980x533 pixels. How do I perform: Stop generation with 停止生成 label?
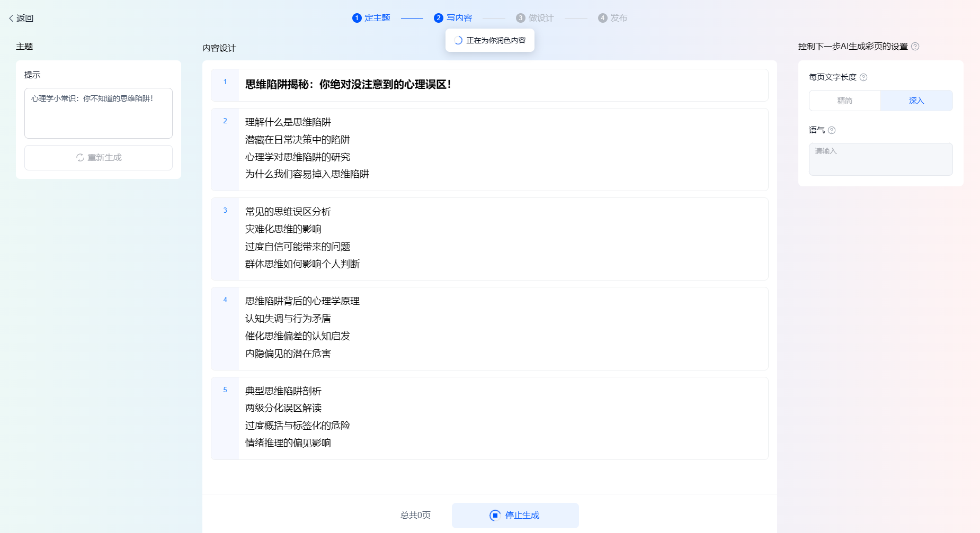522,515
